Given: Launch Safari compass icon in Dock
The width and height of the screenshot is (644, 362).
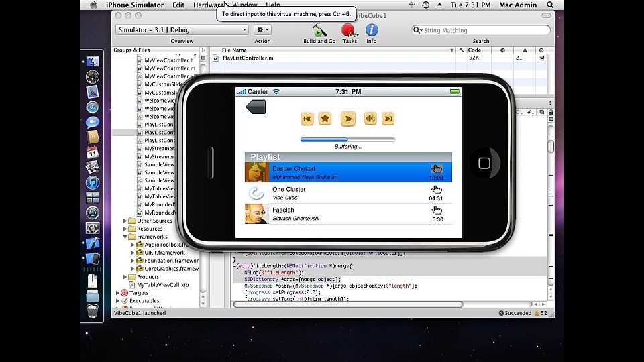Looking at the screenshot, I should pos(93,107).
